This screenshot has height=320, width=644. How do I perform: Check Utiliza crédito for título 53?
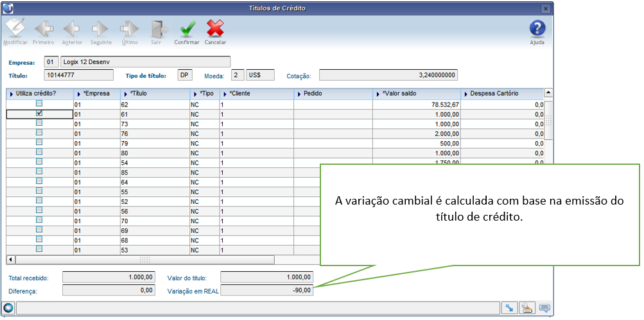39,249
